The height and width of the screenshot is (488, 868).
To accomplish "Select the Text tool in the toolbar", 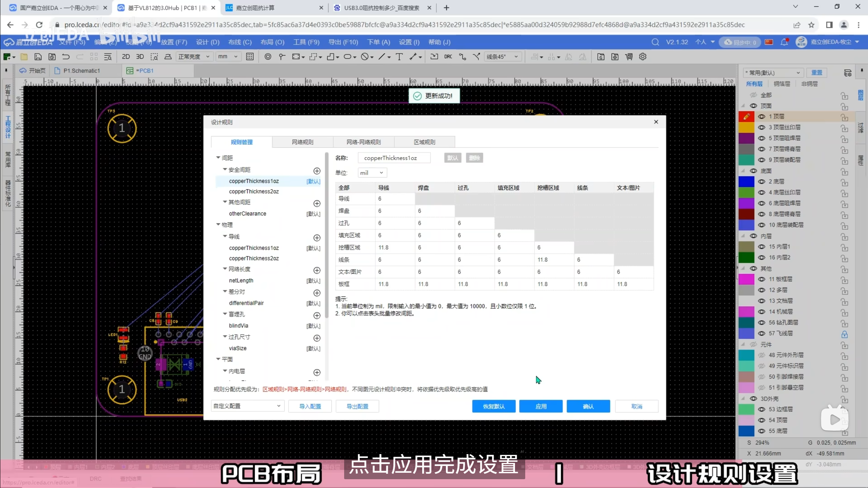I will [399, 57].
